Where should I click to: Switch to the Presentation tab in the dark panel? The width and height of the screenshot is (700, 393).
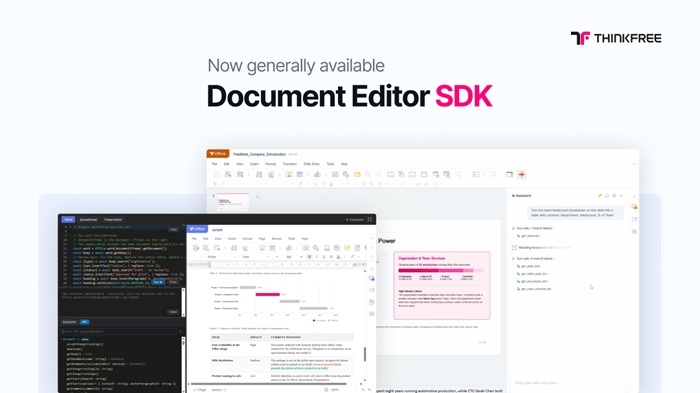click(x=113, y=220)
